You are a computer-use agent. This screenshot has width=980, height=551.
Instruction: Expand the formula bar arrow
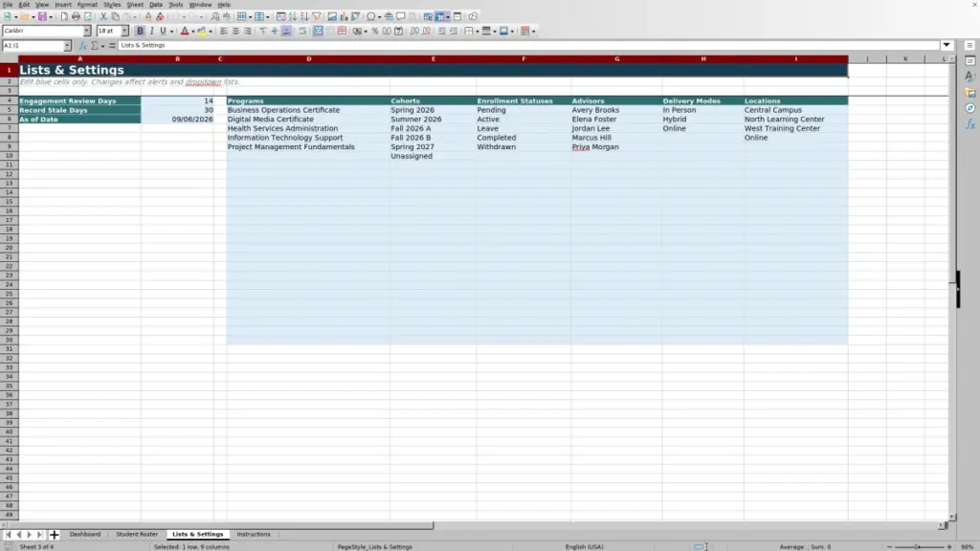click(947, 46)
